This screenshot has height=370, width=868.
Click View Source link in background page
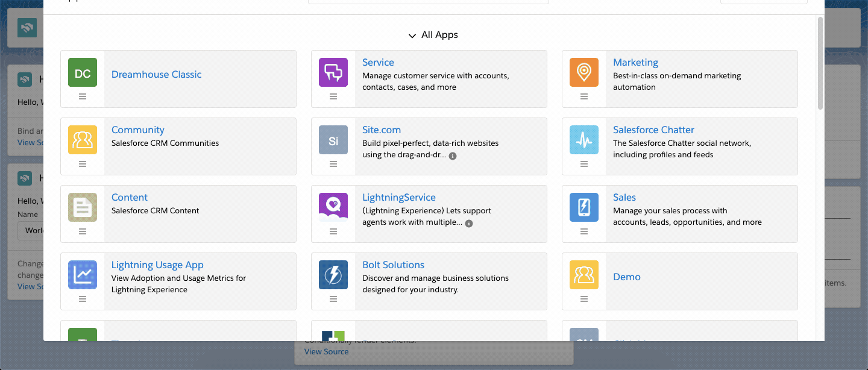pyautogui.click(x=327, y=351)
